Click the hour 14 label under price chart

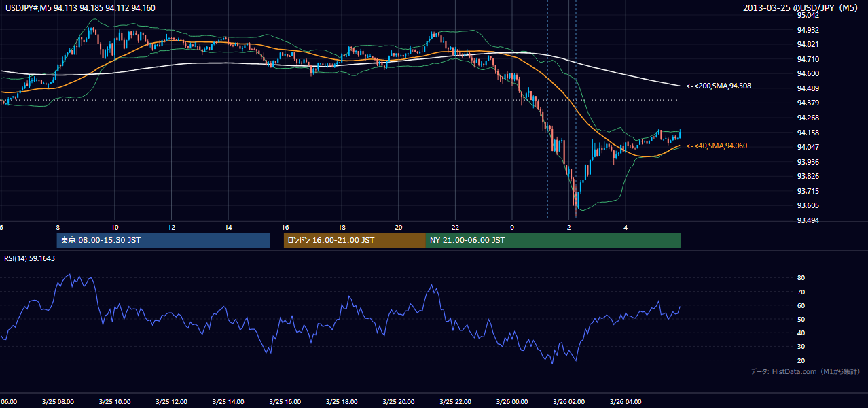(228, 227)
